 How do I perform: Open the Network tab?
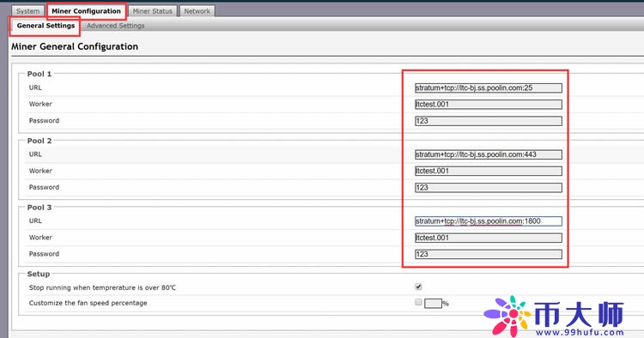[x=197, y=11]
